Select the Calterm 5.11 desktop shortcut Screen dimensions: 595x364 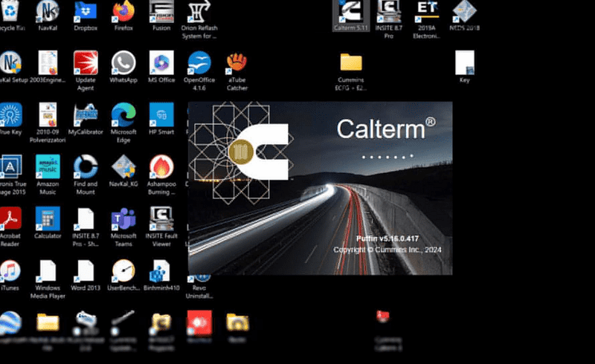pos(351,15)
